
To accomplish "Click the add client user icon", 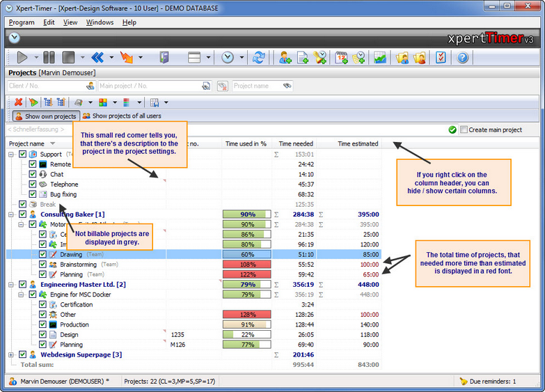I will [285, 57].
